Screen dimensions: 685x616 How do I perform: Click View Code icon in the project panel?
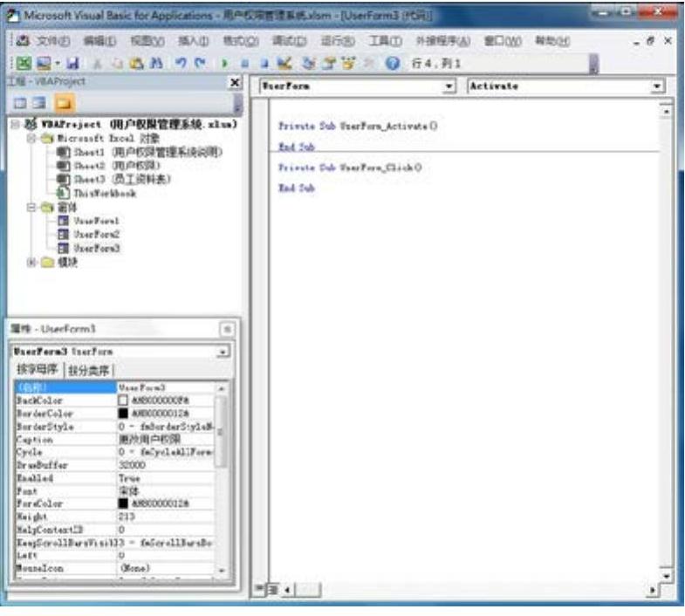click(20, 104)
